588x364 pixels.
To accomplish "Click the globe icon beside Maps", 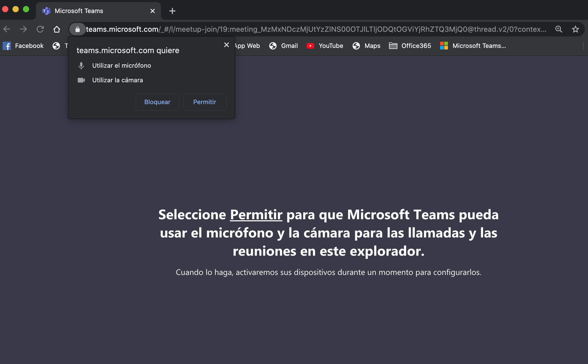I will tap(356, 46).
